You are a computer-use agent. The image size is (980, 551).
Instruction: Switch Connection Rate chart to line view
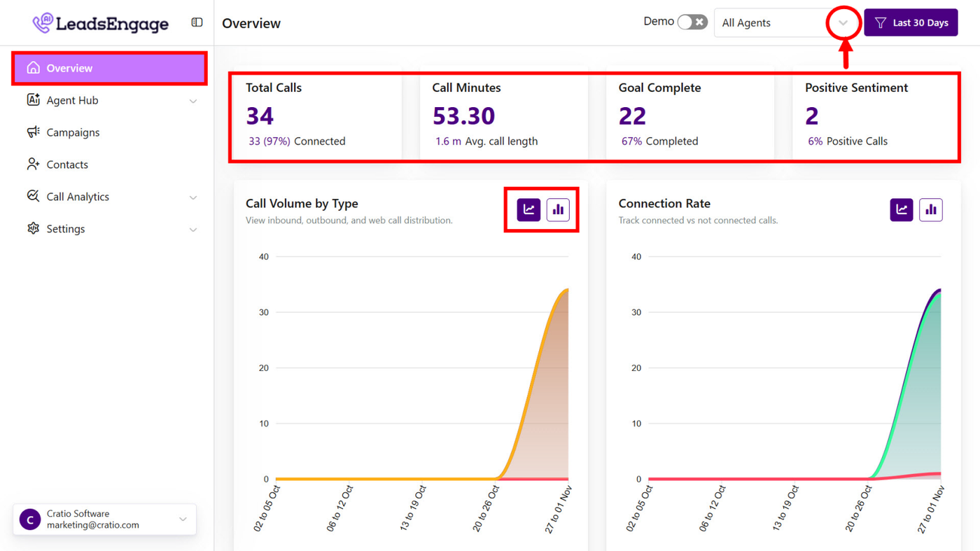pos(902,209)
